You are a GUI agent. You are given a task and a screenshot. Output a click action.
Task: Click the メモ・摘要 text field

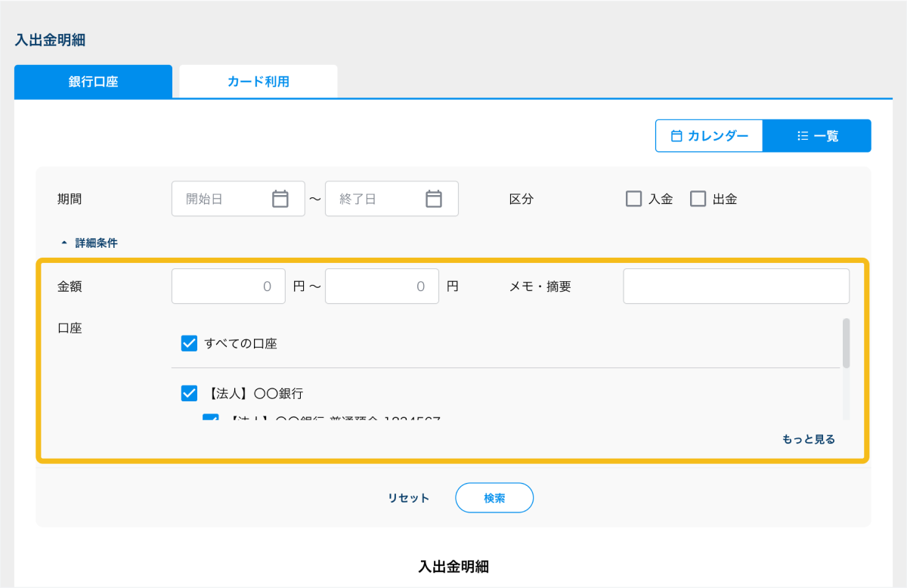coord(736,286)
